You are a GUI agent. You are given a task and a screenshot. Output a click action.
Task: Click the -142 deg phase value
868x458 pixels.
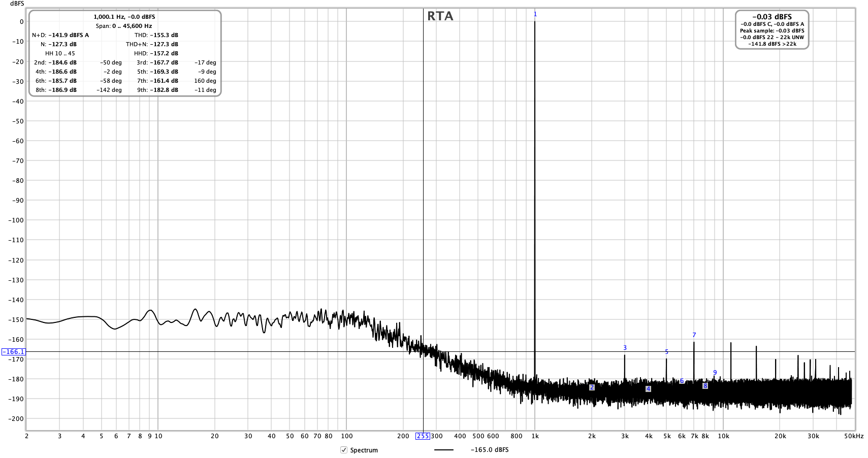[x=109, y=90]
